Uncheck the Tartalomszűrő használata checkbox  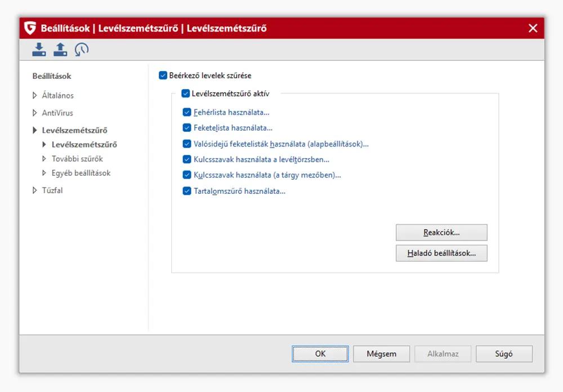187,191
